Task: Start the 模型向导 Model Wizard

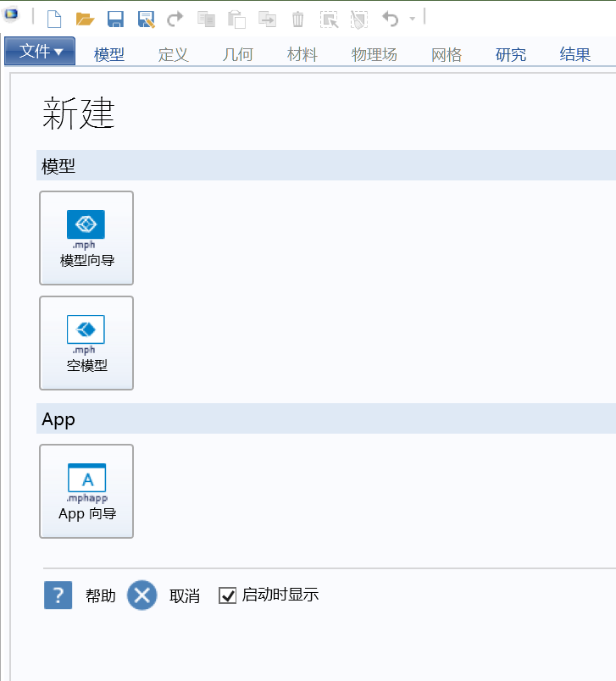Action: click(x=86, y=238)
